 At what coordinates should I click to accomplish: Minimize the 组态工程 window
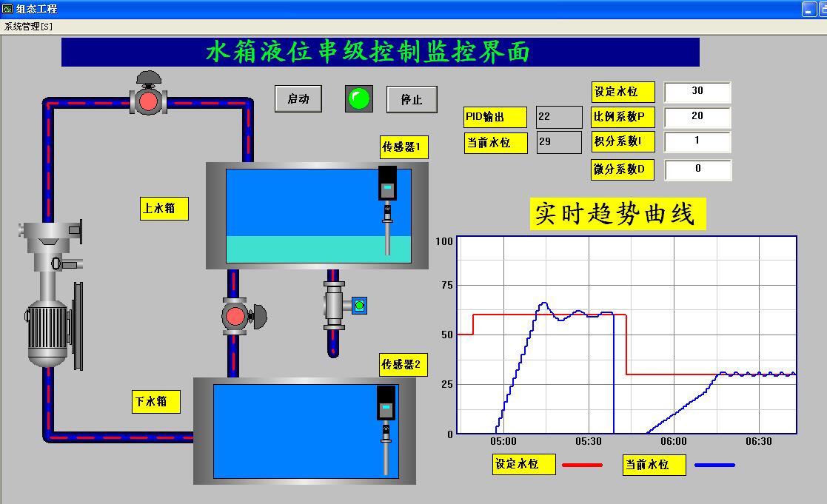(809, 10)
